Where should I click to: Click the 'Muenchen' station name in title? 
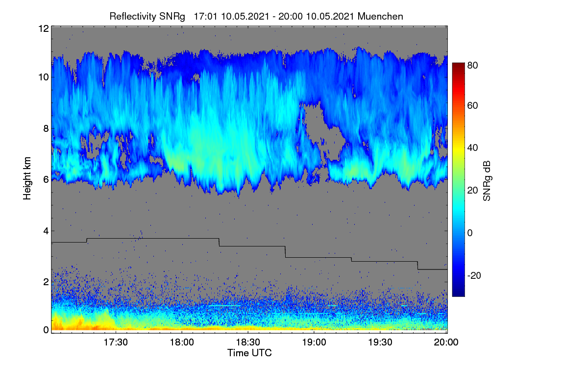point(380,16)
